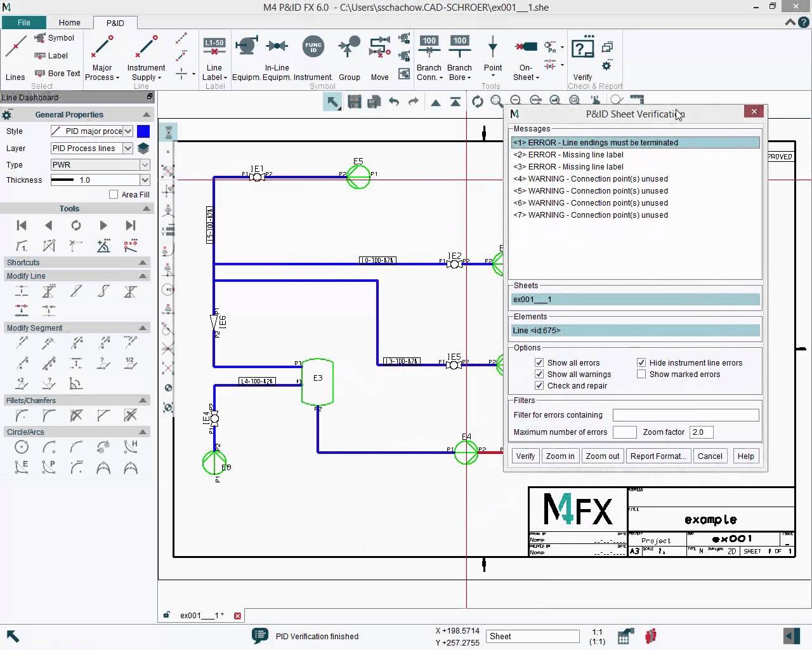812x650 pixels.
Task: Click the layers stack icon beside Layer
Action: (x=143, y=148)
